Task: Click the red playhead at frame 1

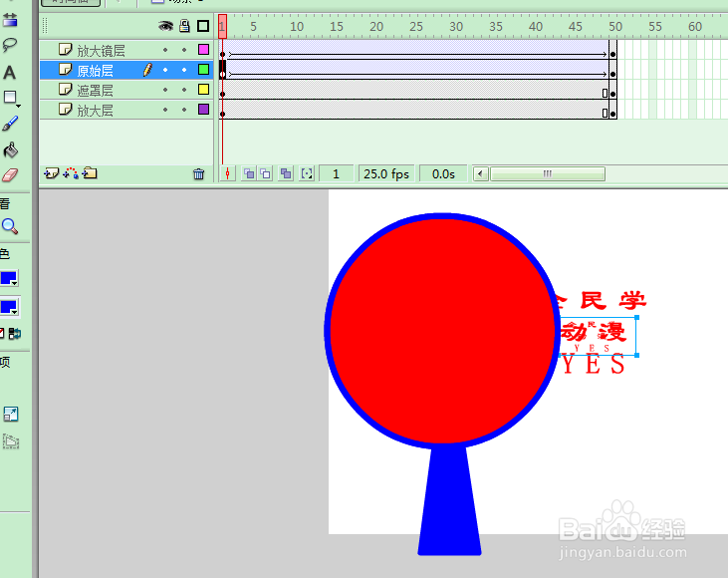Action: pyautogui.click(x=222, y=26)
